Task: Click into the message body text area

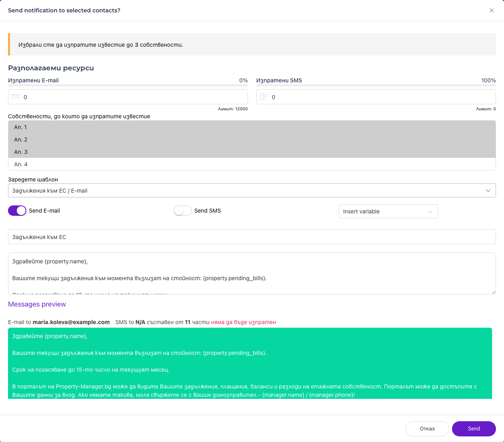Action: click(x=252, y=273)
